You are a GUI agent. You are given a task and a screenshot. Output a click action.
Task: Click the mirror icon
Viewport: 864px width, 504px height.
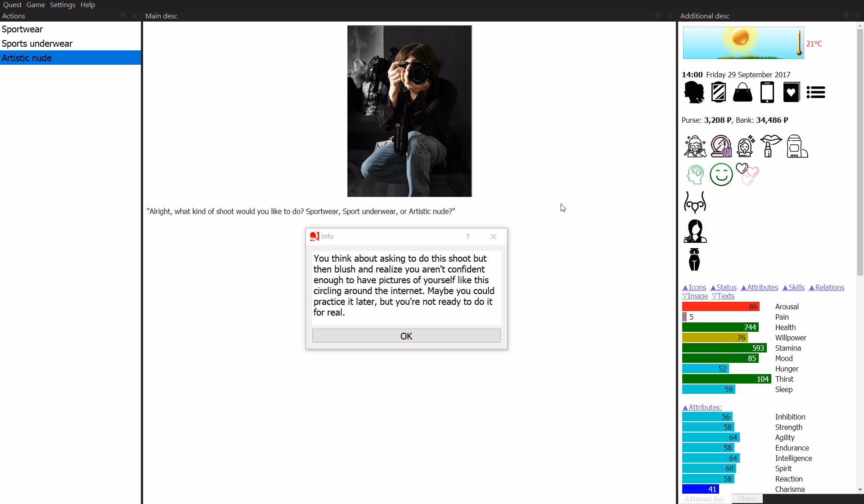718,93
